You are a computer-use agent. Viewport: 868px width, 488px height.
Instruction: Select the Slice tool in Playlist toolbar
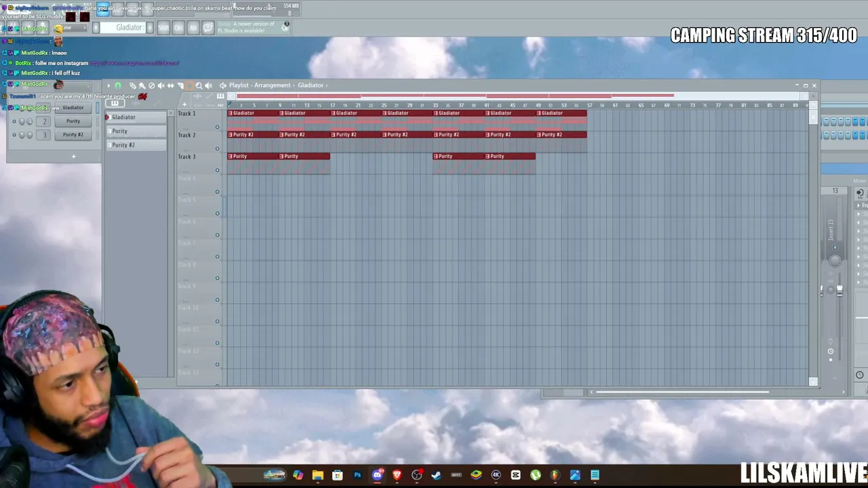[x=180, y=85]
